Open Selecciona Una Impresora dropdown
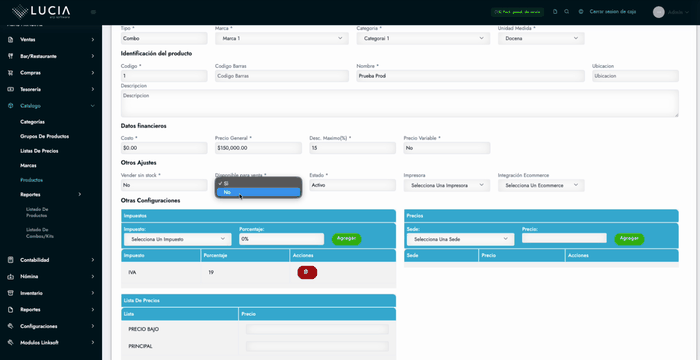 coord(447,185)
